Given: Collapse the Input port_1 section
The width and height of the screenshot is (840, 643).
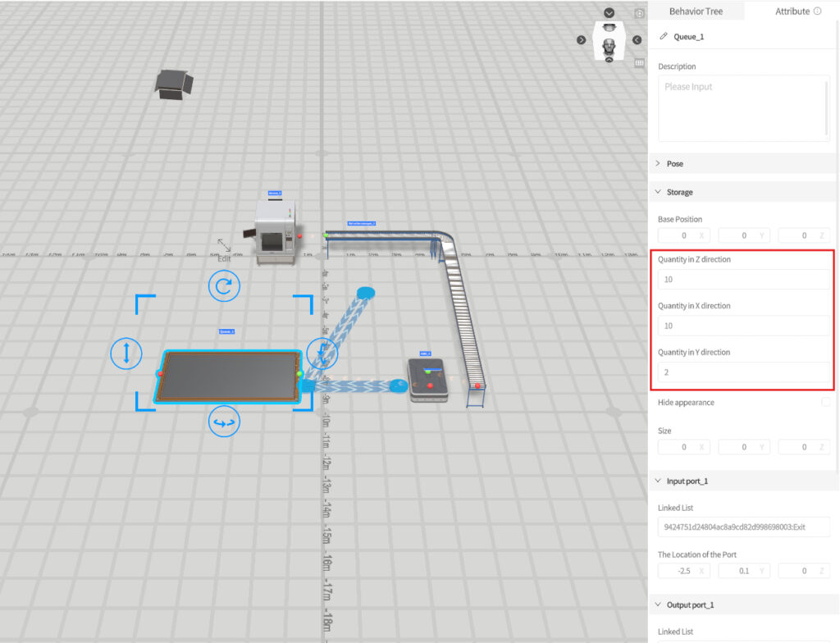Looking at the screenshot, I should pyautogui.click(x=743, y=481).
